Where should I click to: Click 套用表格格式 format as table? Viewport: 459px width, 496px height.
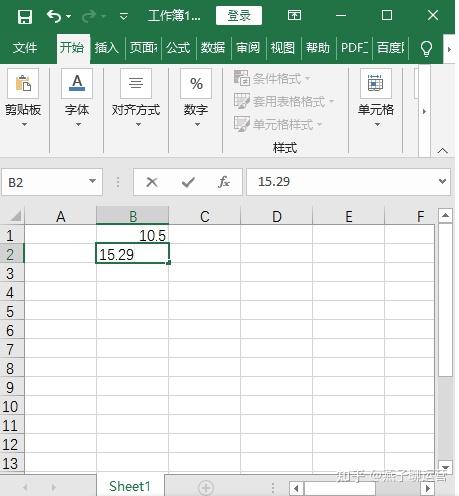pyautogui.click(x=284, y=101)
